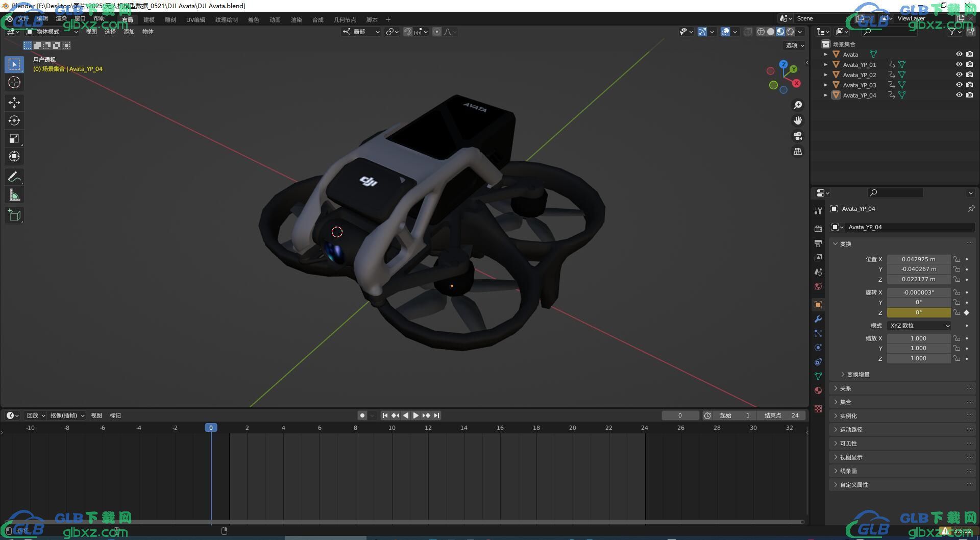The width and height of the screenshot is (980, 540).
Task: Hide Avata_YP_02 with its eye icon
Action: tap(959, 75)
